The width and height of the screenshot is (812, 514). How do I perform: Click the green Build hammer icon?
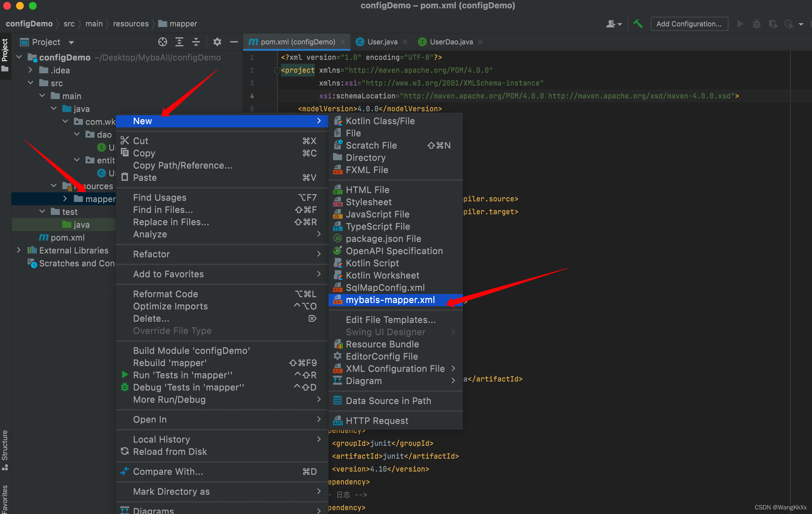(638, 23)
